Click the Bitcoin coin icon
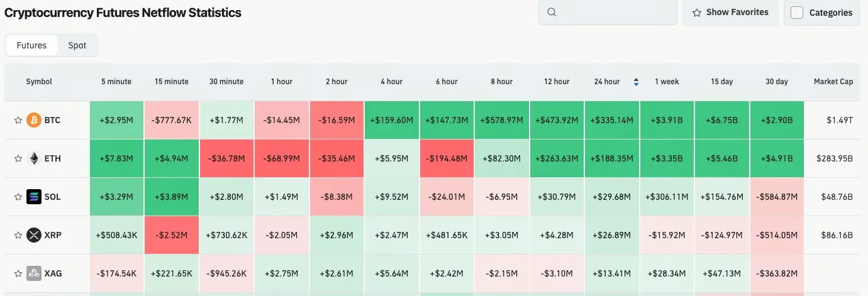The image size is (868, 296). tap(34, 120)
